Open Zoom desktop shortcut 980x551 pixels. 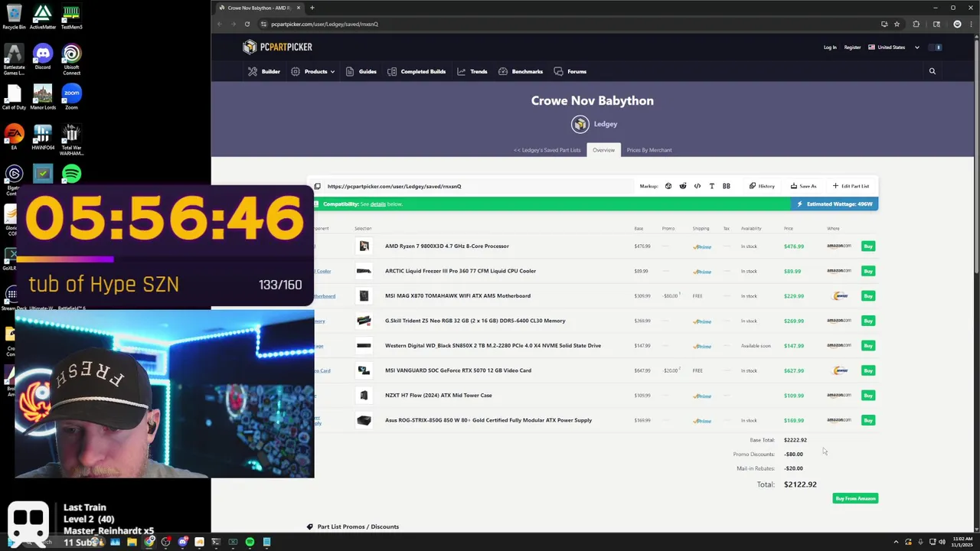point(71,97)
